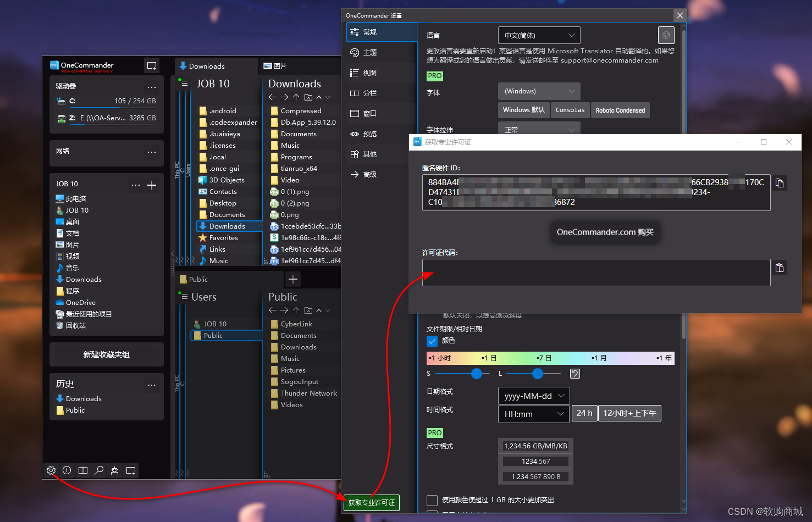Click 获取专业许可证 button
The width and height of the screenshot is (812, 522).
(x=372, y=503)
